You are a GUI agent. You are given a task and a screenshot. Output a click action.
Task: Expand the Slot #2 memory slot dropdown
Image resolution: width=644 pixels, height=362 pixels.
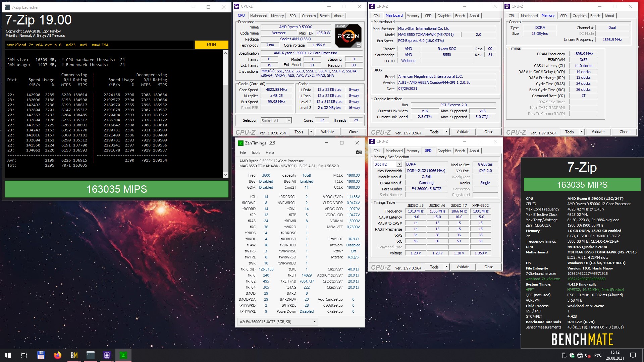399,164
